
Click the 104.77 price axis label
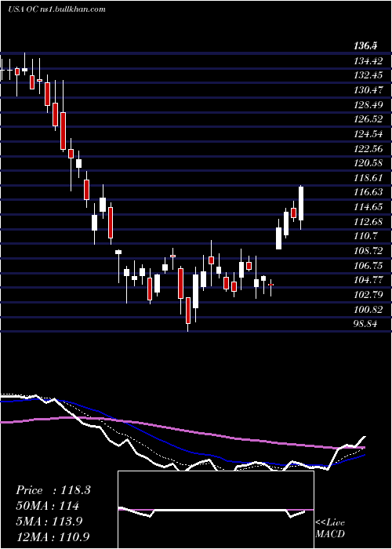(x=368, y=280)
